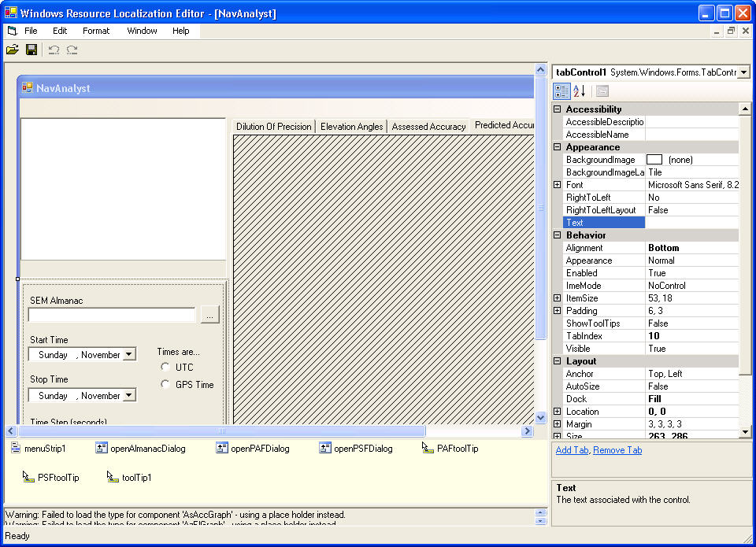This screenshot has height=547, width=756.
Task: Click the Redo toolbar arrow
Action: [x=72, y=49]
